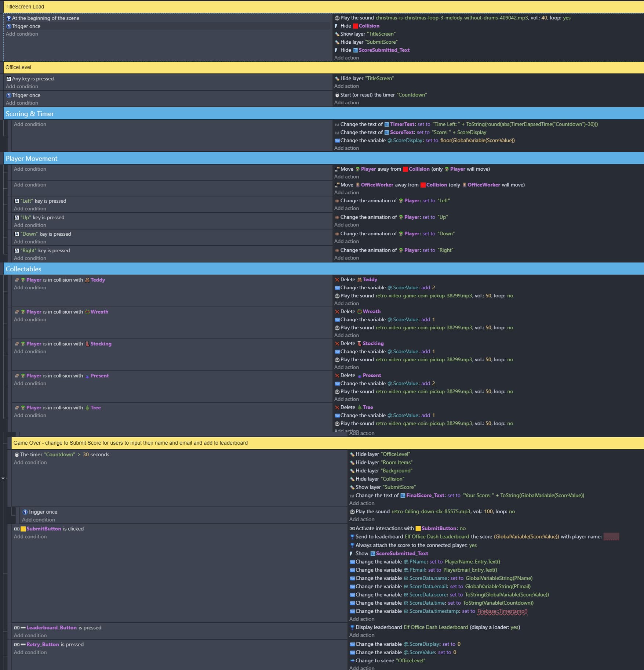The image size is (644, 670).
Task: Click the arrow icon beside Change to scene
Action: click(352, 660)
